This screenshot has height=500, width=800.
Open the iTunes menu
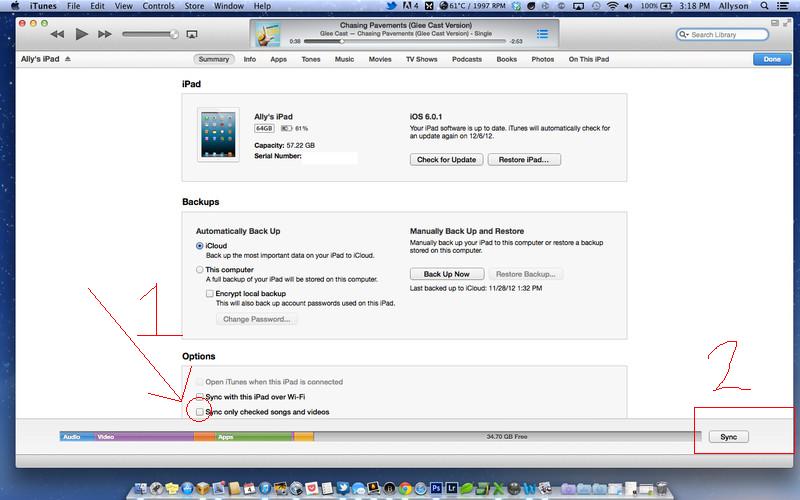tap(43, 6)
